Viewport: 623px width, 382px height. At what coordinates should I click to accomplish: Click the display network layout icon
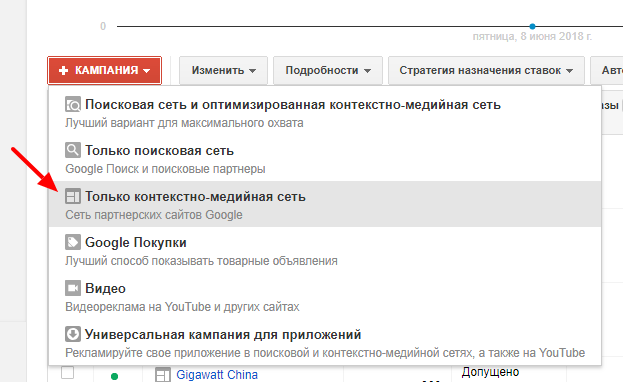pos(73,196)
